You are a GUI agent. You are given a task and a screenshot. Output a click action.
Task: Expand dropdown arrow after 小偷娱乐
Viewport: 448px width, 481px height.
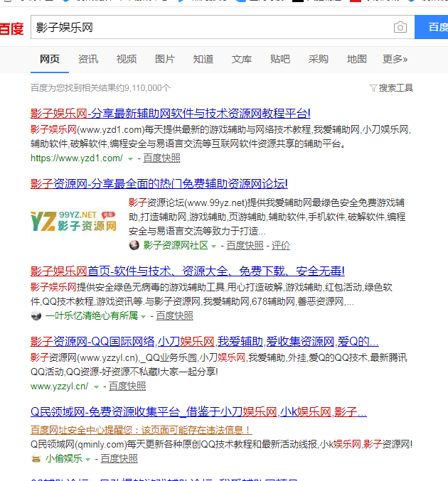tap(87, 459)
